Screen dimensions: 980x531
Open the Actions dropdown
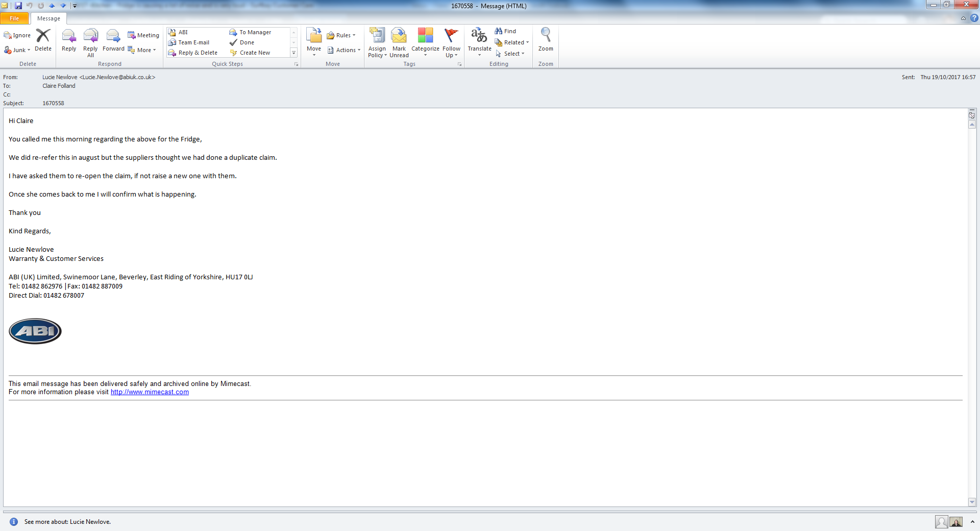(344, 50)
